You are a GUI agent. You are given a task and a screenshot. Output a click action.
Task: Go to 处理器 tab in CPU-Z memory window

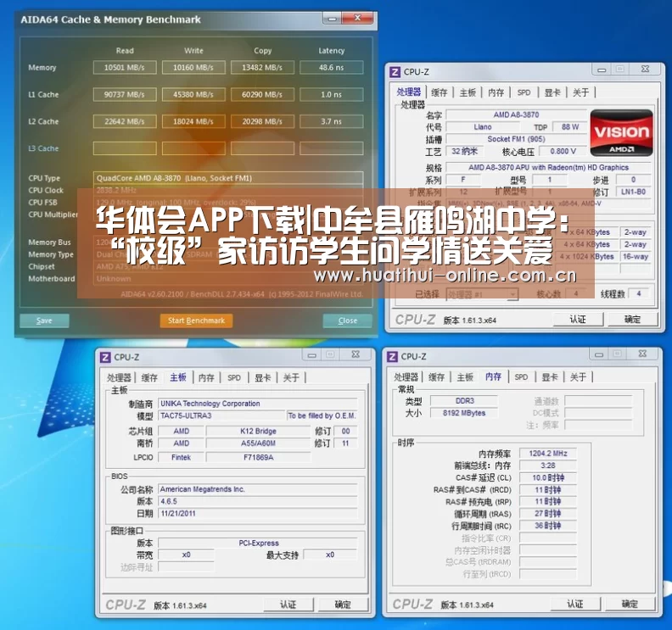coord(406,376)
